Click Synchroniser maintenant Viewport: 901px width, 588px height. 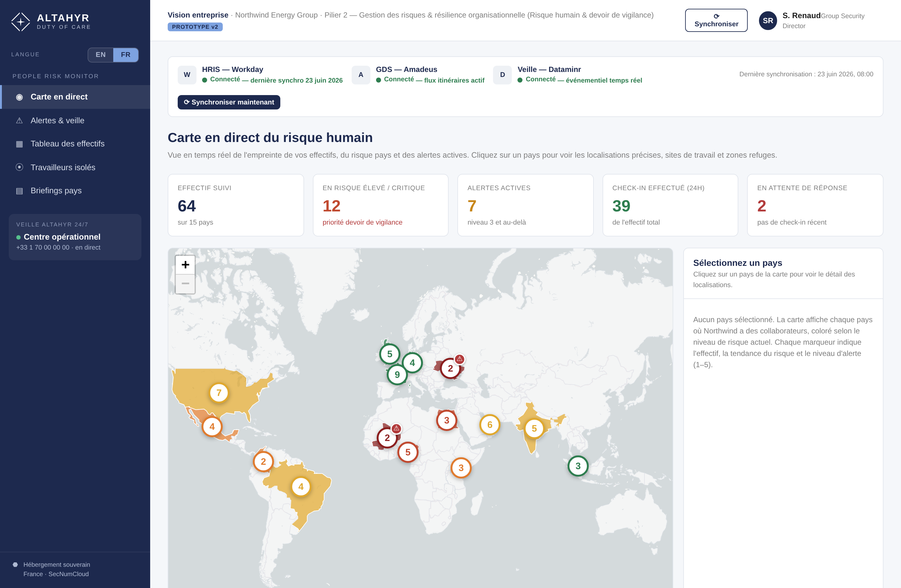(229, 102)
